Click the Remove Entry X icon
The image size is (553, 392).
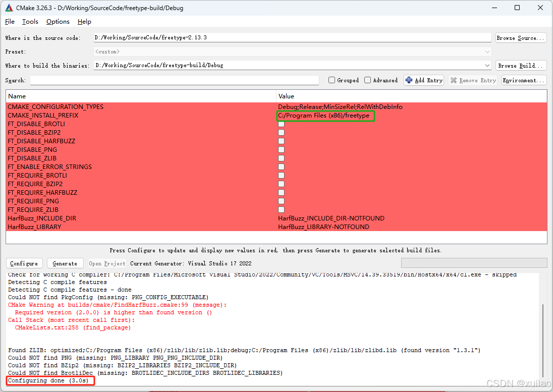tap(453, 80)
